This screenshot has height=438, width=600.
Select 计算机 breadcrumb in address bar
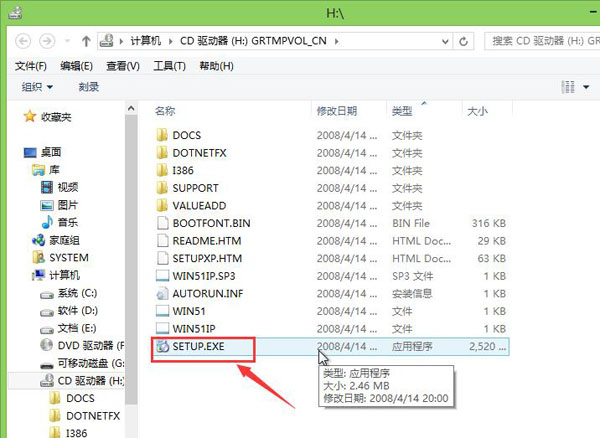pos(146,41)
